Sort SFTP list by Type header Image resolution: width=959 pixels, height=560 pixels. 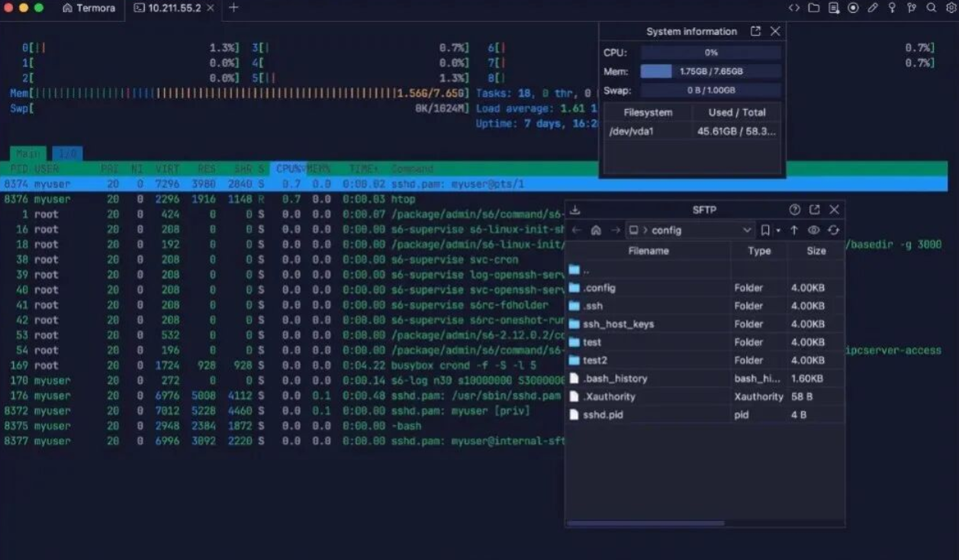(759, 251)
